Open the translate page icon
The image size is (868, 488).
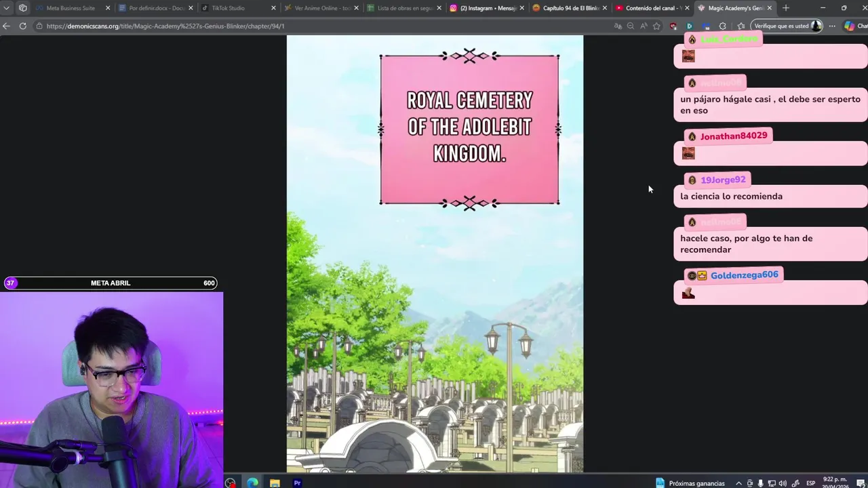[x=618, y=26]
